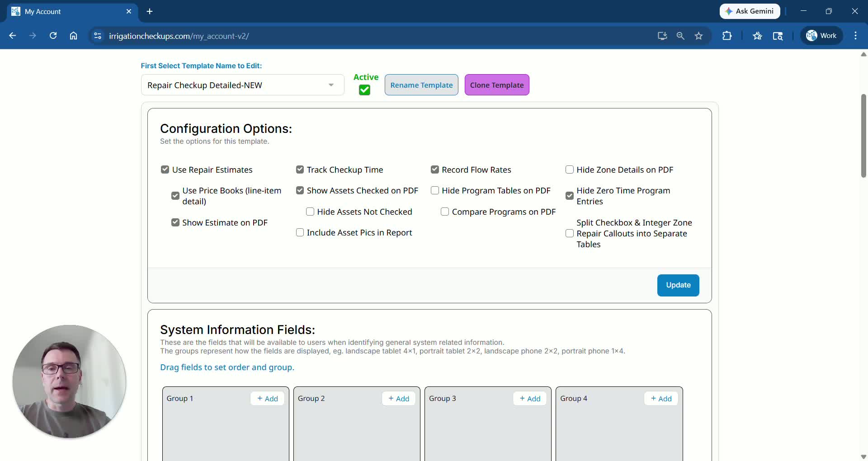Enable Hide Assets Not Checked

point(310,212)
